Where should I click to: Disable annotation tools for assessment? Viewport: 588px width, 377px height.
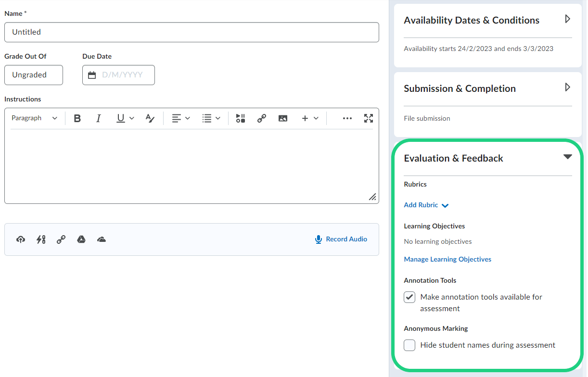[409, 297]
